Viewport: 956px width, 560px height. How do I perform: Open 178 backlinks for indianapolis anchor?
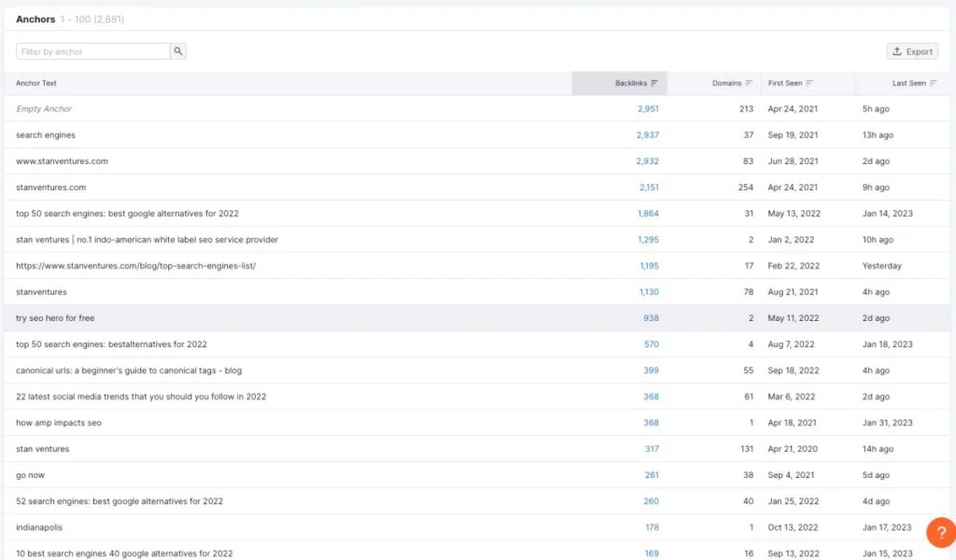(652, 527)
